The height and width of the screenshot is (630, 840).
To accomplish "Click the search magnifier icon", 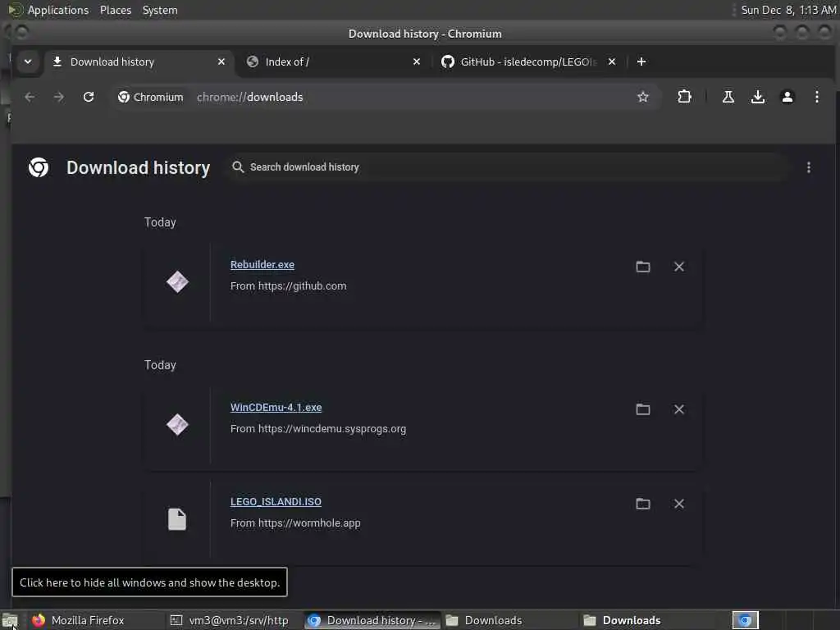I will [238, 167].
